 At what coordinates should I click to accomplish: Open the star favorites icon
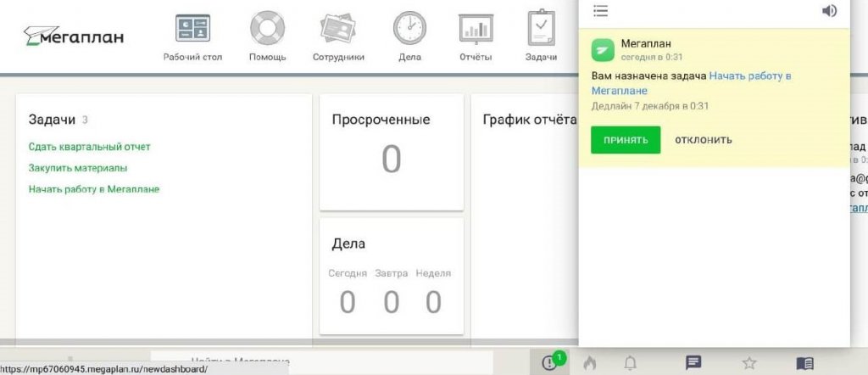point(749,363)
